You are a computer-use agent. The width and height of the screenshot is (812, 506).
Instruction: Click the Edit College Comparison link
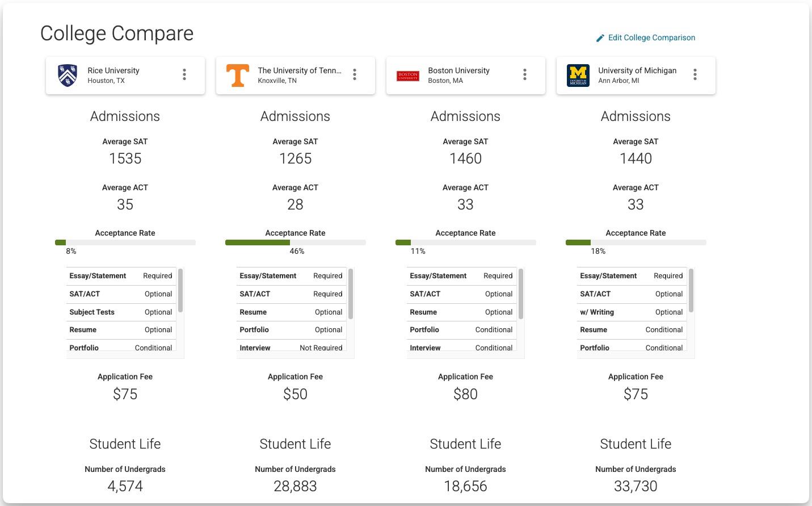pyautogui.click(x=645, y=37)
